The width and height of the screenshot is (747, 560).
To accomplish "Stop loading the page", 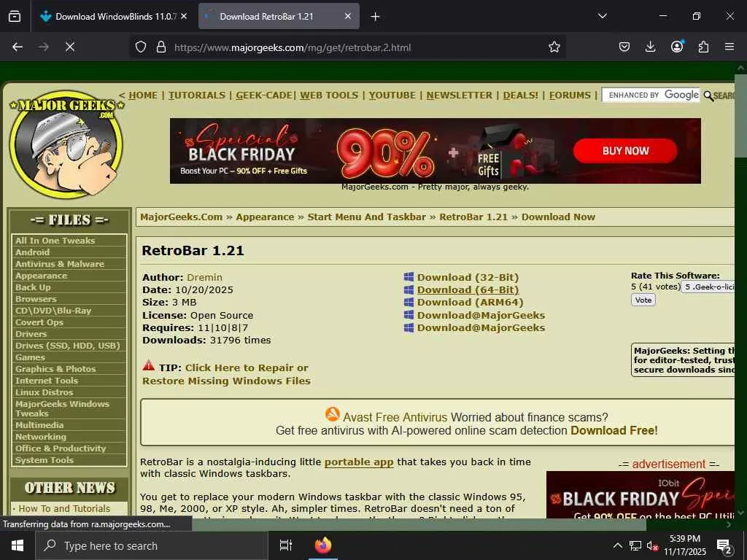I will coord(69,47).
